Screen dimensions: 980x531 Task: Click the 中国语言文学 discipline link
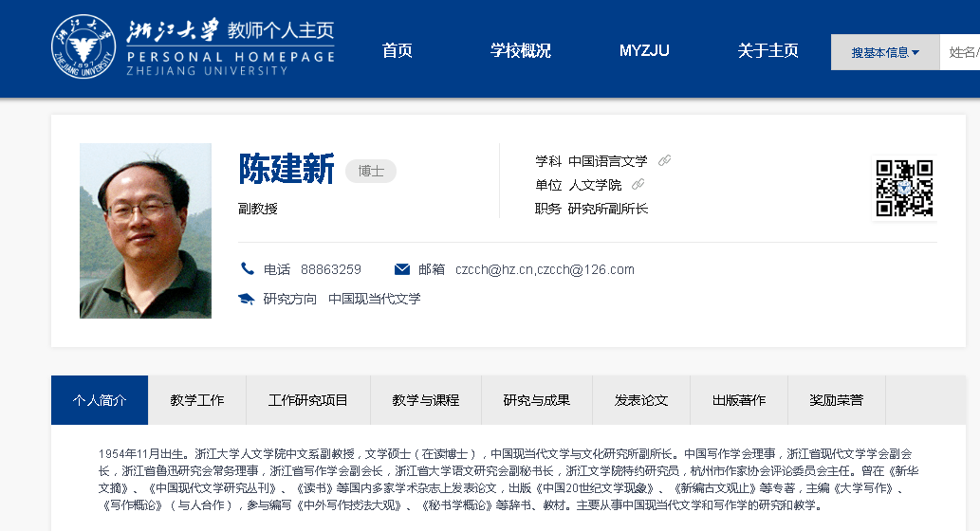point(607,161)
